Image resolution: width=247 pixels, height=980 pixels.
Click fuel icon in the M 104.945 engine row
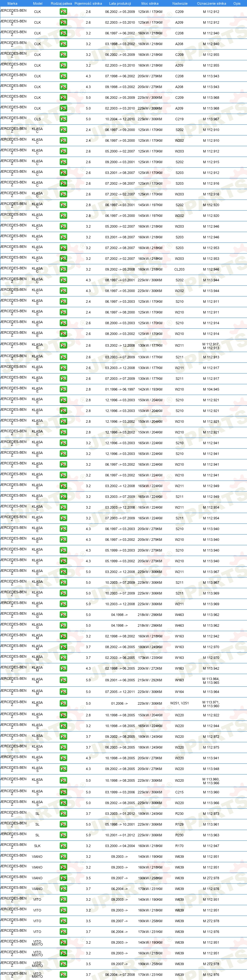coord(63,389)
